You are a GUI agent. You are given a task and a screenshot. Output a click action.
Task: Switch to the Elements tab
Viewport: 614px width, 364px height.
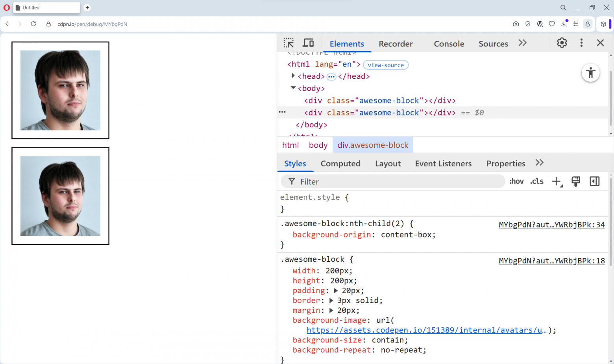(x=347, y=44)
